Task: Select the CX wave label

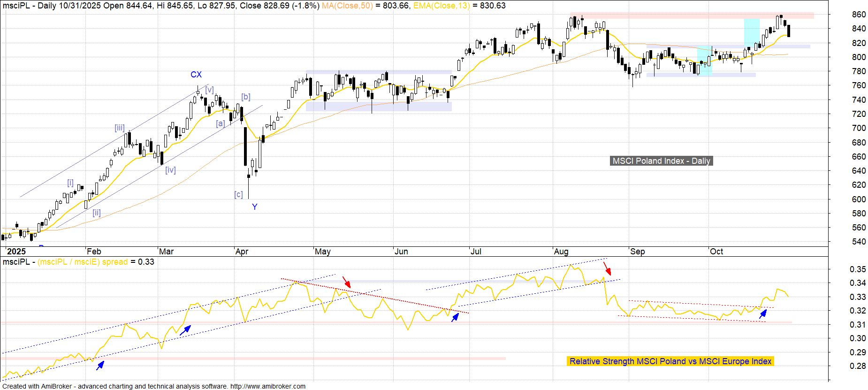Action: [x=196, y=75]
